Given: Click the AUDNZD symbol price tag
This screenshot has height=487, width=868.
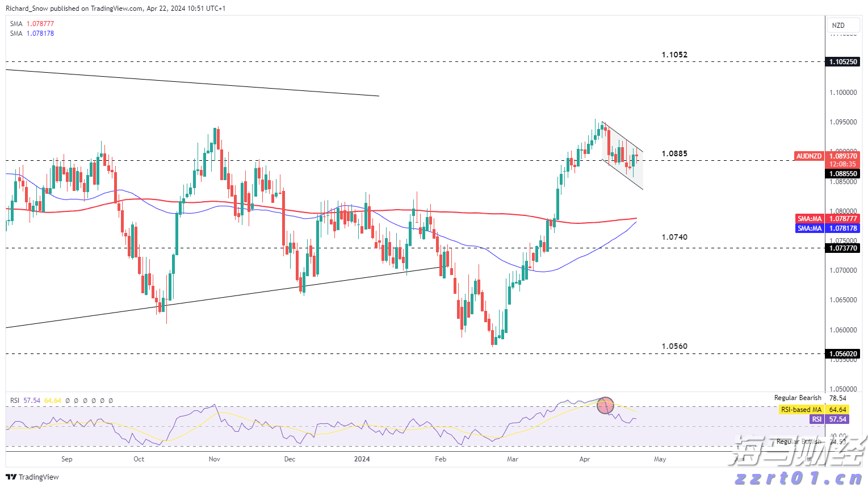Looking at the screenshot, I should click(x=809, y=156).
